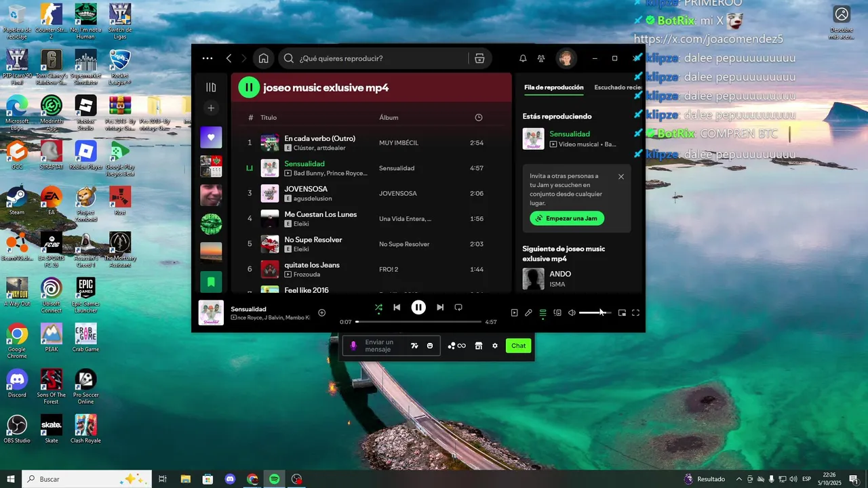Sort playlist by 'Título' column
868x488 pixels.
coord(269,117)
